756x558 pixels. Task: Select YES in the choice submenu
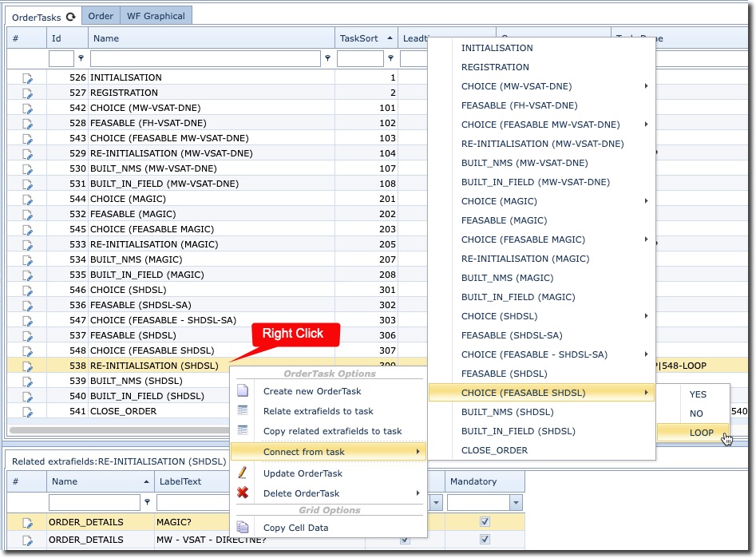pyautogui.click(x=698, y=394)
